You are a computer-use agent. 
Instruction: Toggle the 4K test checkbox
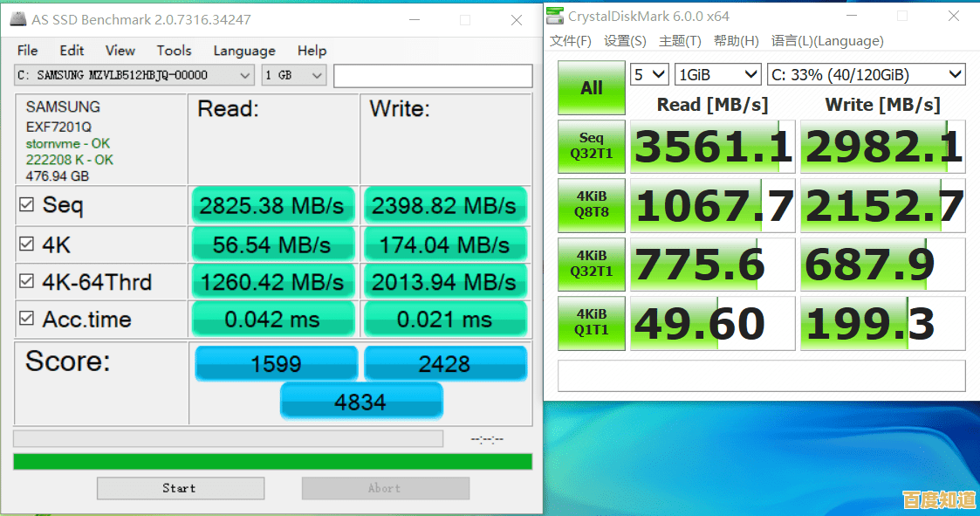point(27,245)
